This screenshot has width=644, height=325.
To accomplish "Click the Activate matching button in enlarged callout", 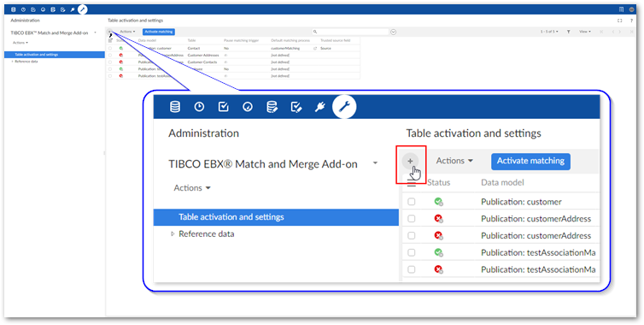I will (530, 161).
